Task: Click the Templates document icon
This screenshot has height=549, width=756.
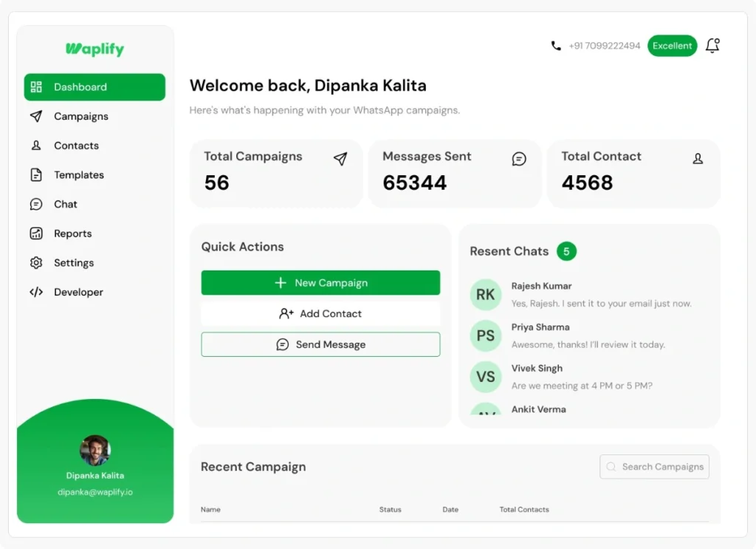Action: (x=36, y=174)
